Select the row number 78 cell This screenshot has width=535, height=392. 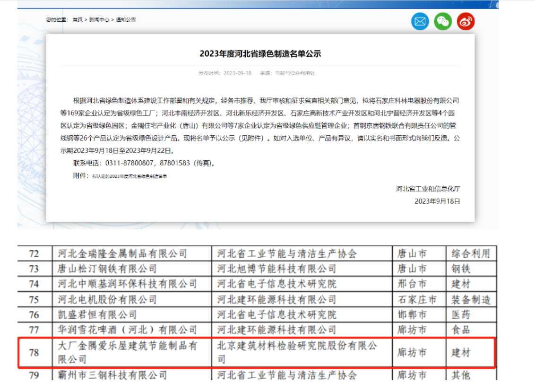tap(35, 352)
